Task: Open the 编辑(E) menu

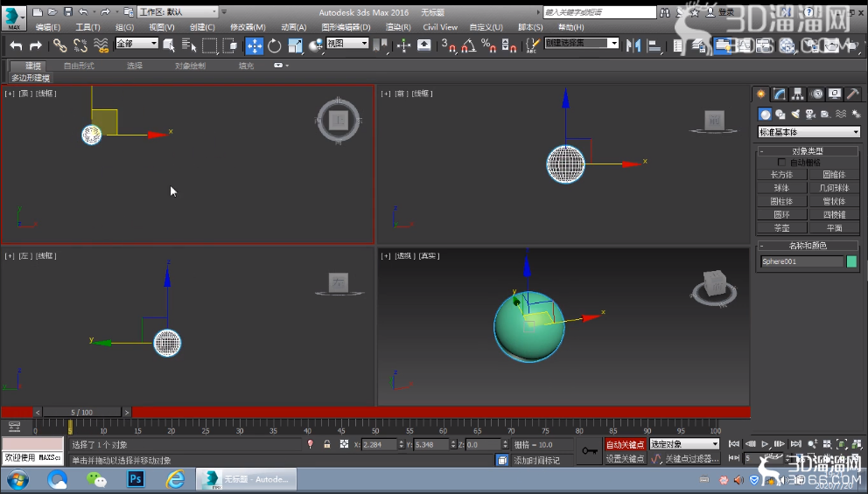Action: [47, 27]
